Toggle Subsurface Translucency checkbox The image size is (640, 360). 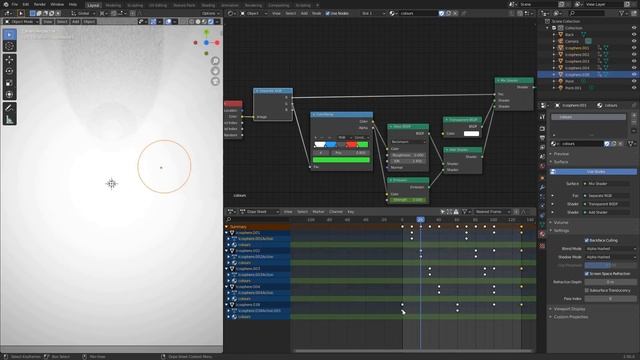point(587,290)
